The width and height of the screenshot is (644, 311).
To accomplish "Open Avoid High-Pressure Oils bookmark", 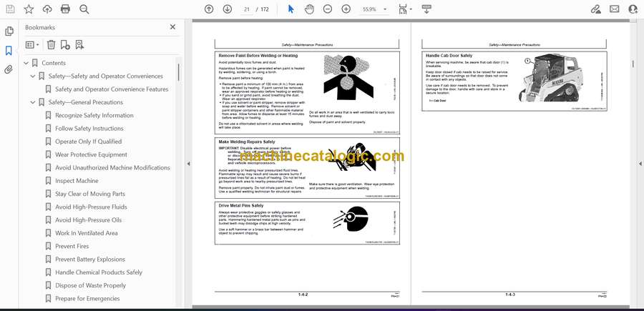I will (x=88, y=220).
